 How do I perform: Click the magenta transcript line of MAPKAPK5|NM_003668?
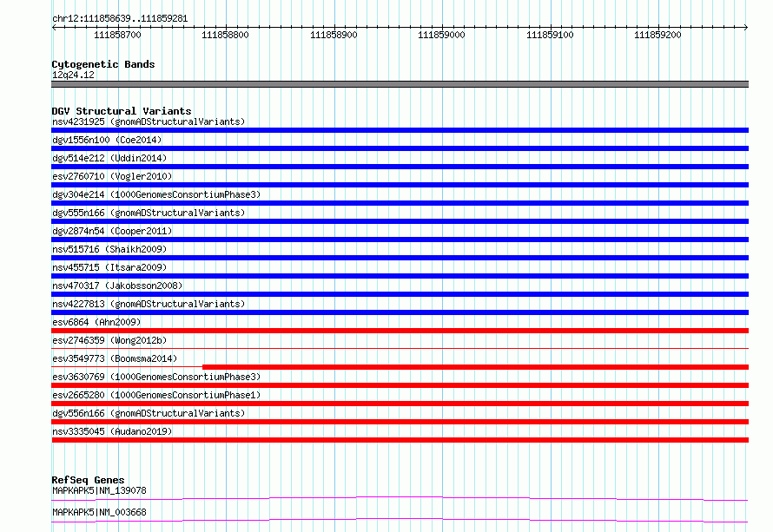[400, 520]
